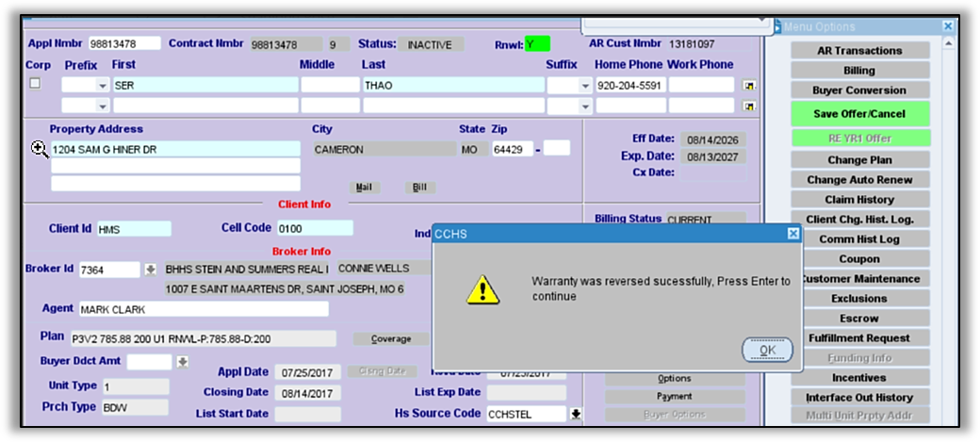Click the Zip extension field after the dash
The width and height of the screenshot is (980, 442).
[x=556, y=148]
